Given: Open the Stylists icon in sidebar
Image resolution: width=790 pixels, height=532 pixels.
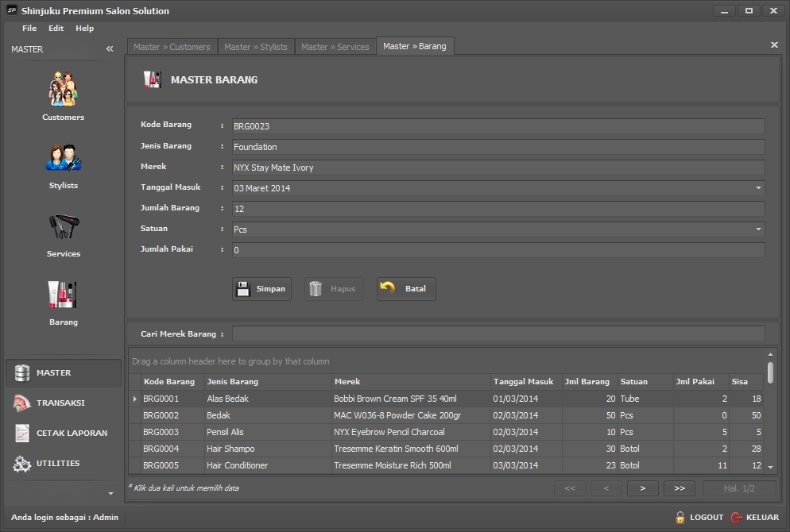Looking at the screenshot, I should tap(63, 158).
